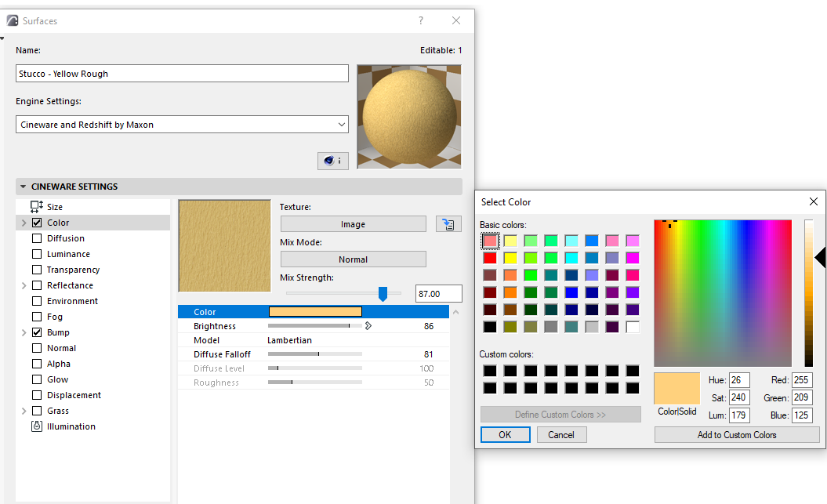Confirm color selection with OK
Screen dimensions: 827x504
click(x=505, y=434)
